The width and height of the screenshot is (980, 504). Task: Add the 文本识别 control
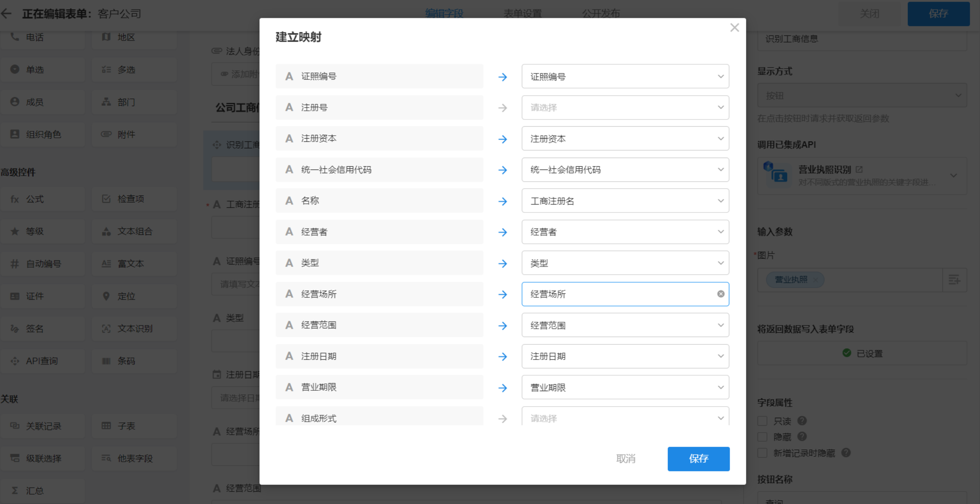[x=134, y=329]
